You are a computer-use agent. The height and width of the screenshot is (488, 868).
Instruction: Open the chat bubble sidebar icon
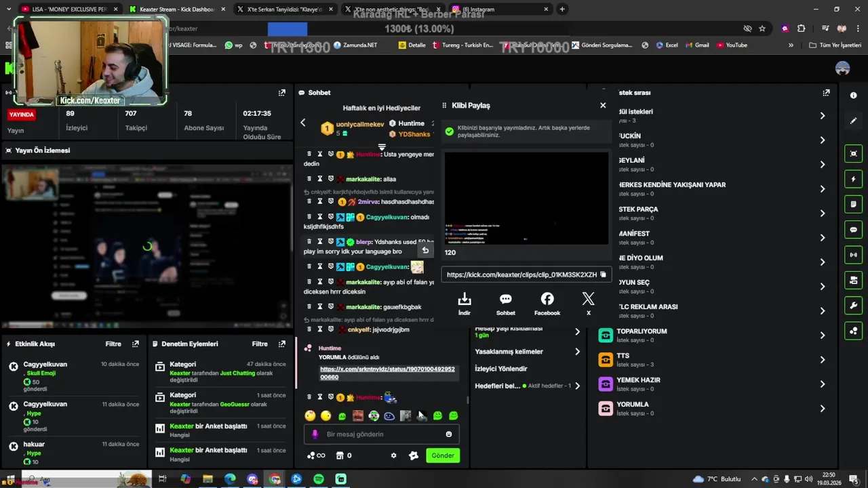pyautogui.click(x=853, y=230)
